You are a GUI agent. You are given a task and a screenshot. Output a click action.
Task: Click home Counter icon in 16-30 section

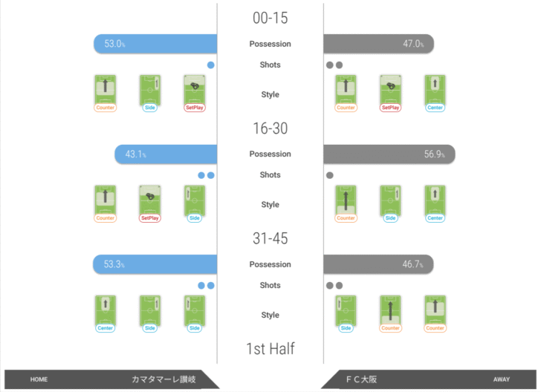(106, 203)
